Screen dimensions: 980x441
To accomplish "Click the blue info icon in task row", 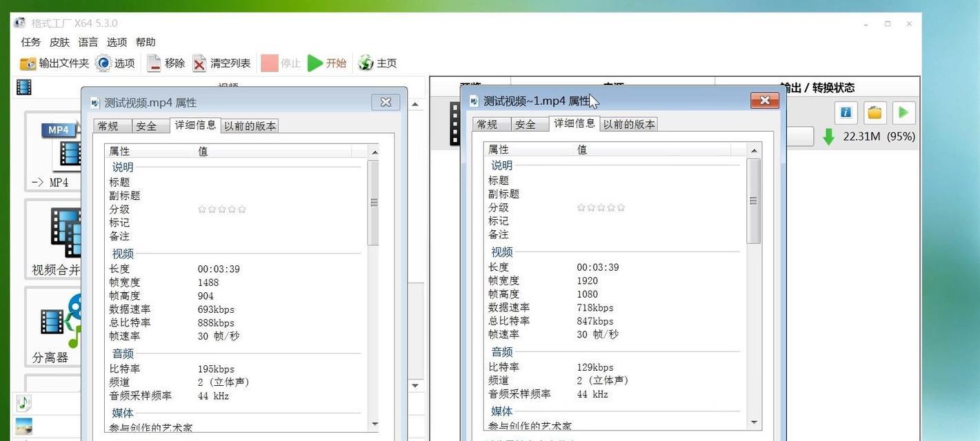I will tap(846, 112).
